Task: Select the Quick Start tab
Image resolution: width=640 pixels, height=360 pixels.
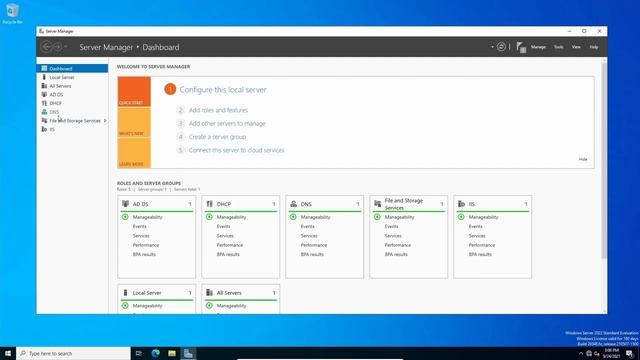Action: 134,92
